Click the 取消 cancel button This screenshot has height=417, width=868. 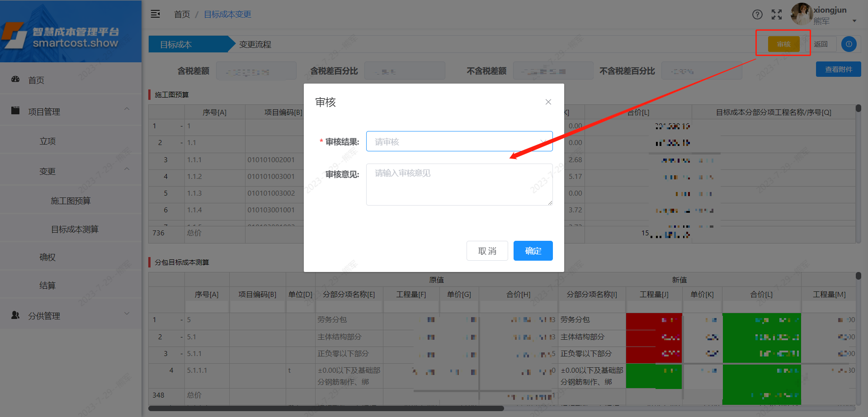point(487,251)
